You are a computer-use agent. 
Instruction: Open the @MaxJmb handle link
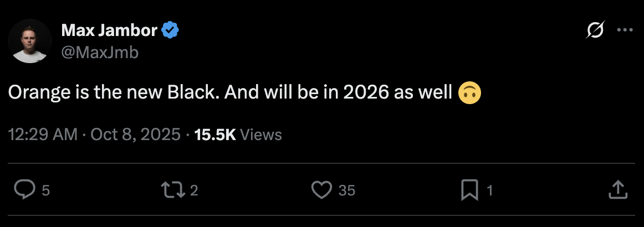click(100, 53)
